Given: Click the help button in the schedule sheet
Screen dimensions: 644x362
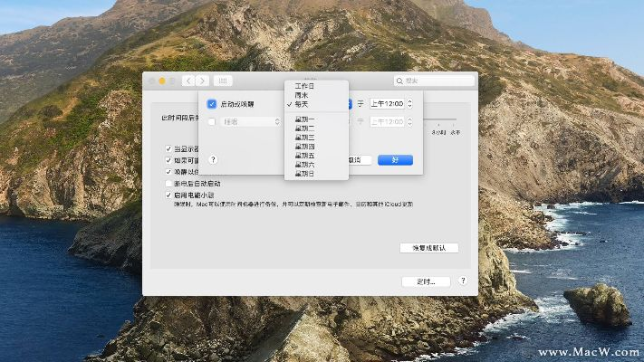Looking at the screenshot, I should 213,159.
